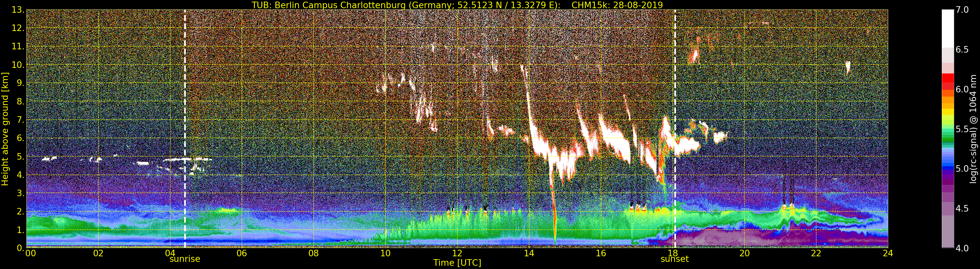This screenshot has width=980, height=269.
Task: Click the '18' tick on the time axis
Action: click(x=673, y=253)
